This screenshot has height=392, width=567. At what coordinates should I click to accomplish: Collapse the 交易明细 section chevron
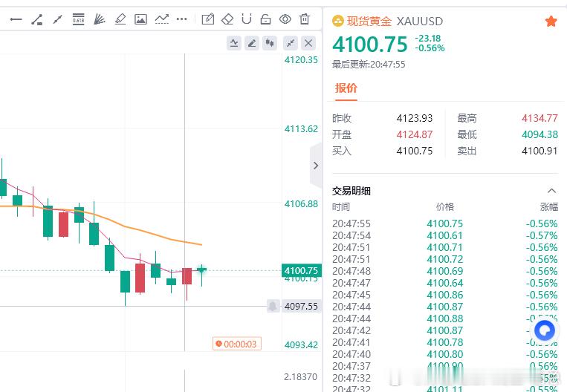[551, 191]
